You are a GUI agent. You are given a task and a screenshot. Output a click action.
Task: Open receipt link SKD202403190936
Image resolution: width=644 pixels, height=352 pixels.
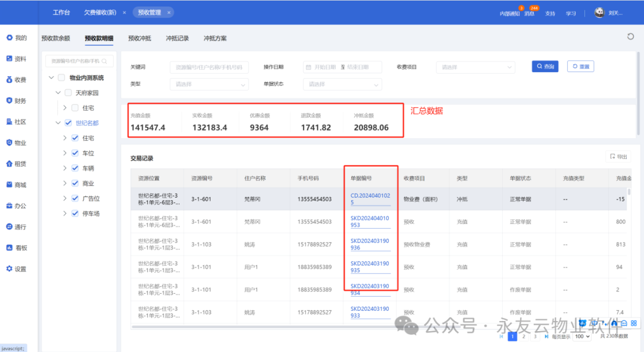coord(370,244)
